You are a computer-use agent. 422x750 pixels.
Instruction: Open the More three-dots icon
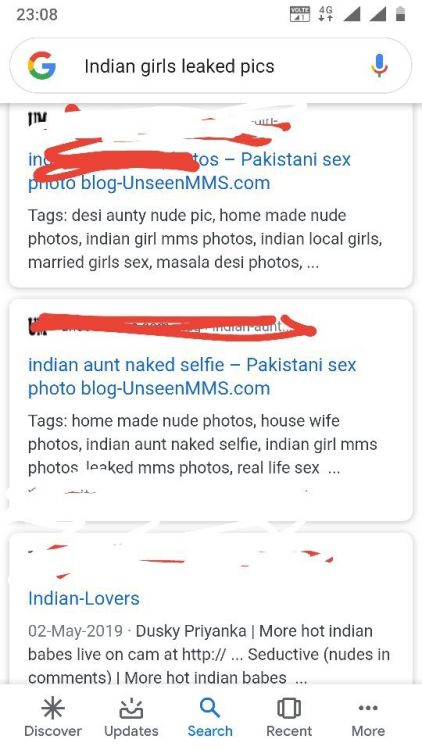coord(368,708)
